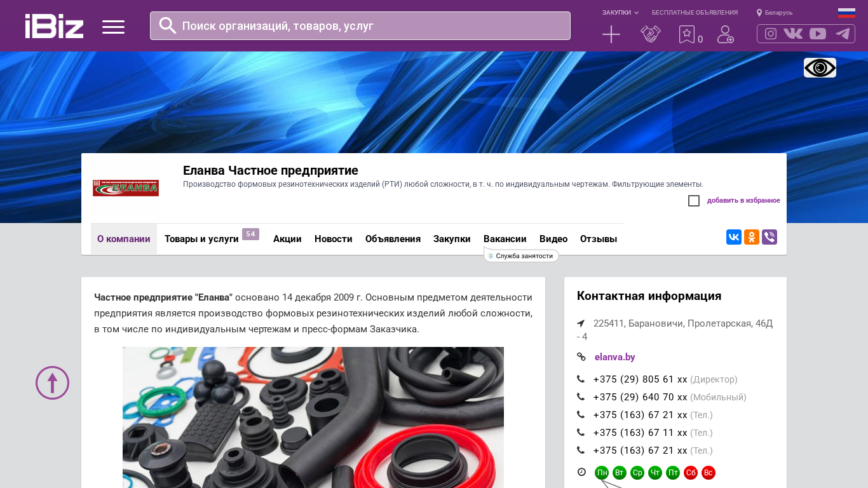868x488 pixels.
Task: Open the Instagram icon in header
Action: click(x=771, y=34)
